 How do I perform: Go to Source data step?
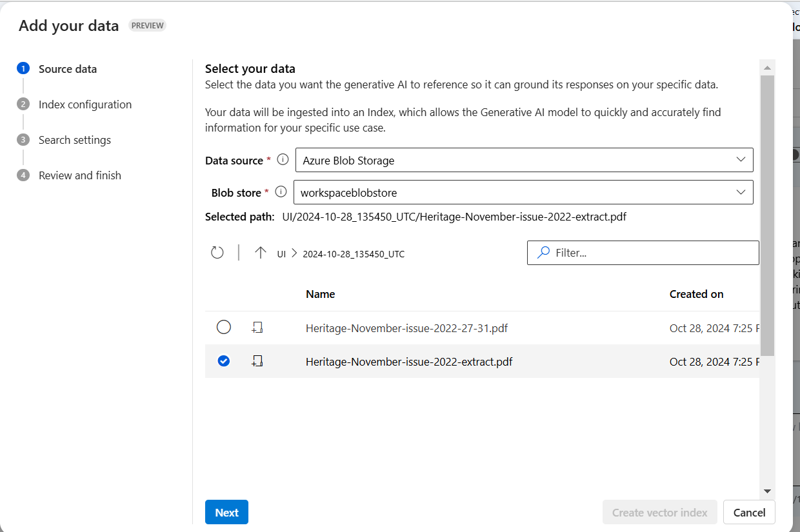click(68, 69)
